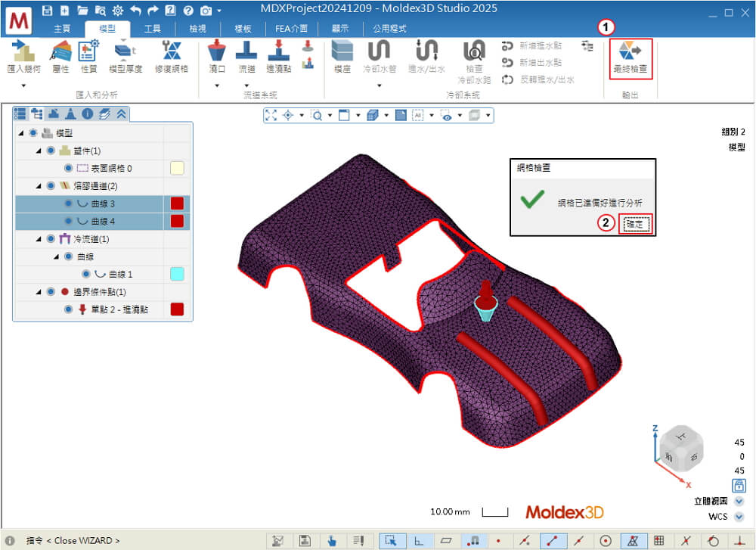Open the 立體視圖 view dropdown
The image size is (756, 550).
click(x=739, y=502)
